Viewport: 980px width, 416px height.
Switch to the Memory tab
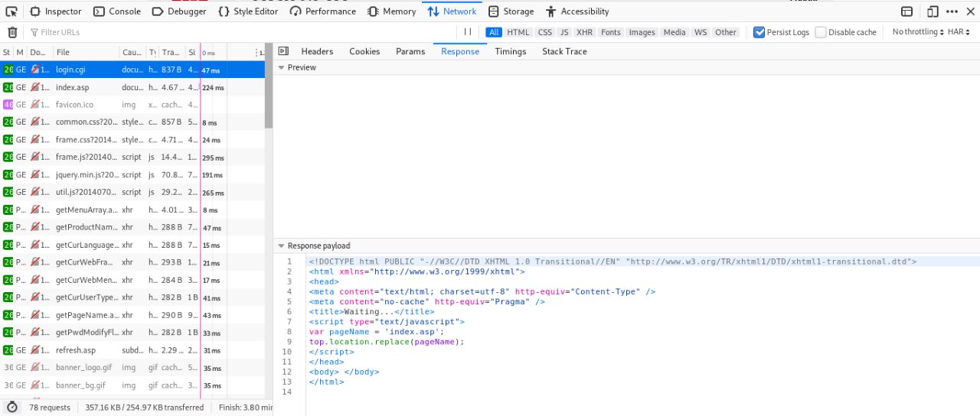(x=391, y=11)
